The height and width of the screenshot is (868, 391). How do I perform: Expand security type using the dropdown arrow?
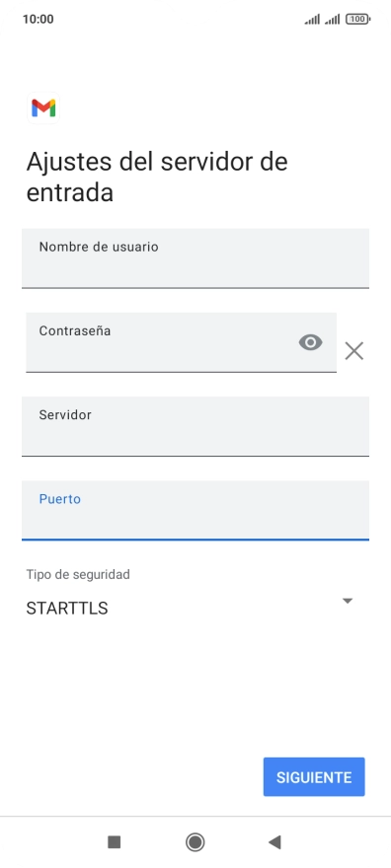[x=348, y=601]
